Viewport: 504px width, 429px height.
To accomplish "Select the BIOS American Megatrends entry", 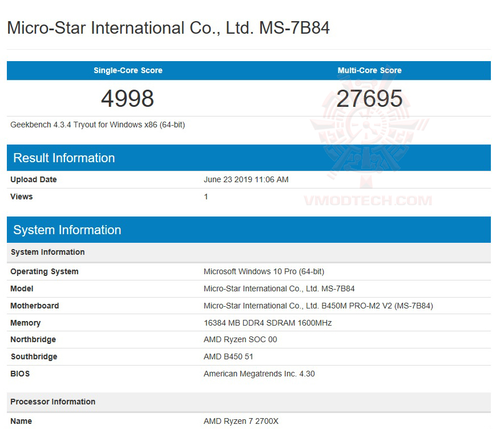I will 259,374.
